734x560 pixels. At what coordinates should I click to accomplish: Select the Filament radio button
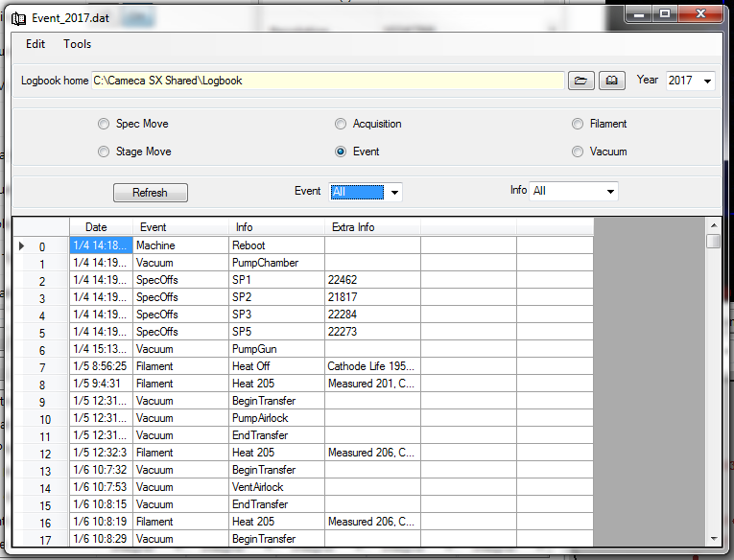coord(578,124)
